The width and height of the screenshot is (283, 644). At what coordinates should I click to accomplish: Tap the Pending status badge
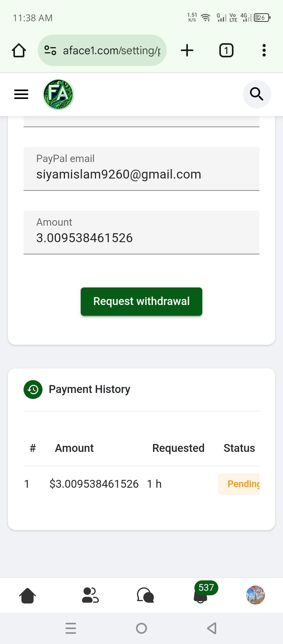239,484
